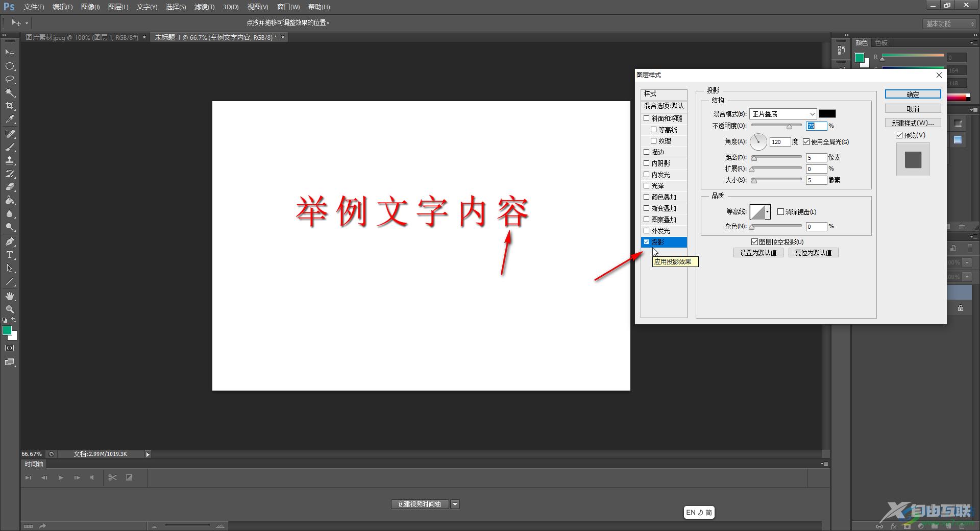980x531 pixels.
Task: Toggle 图层挖空投影 checkbox
Action: pyautogui.click(x=754, y=242)
